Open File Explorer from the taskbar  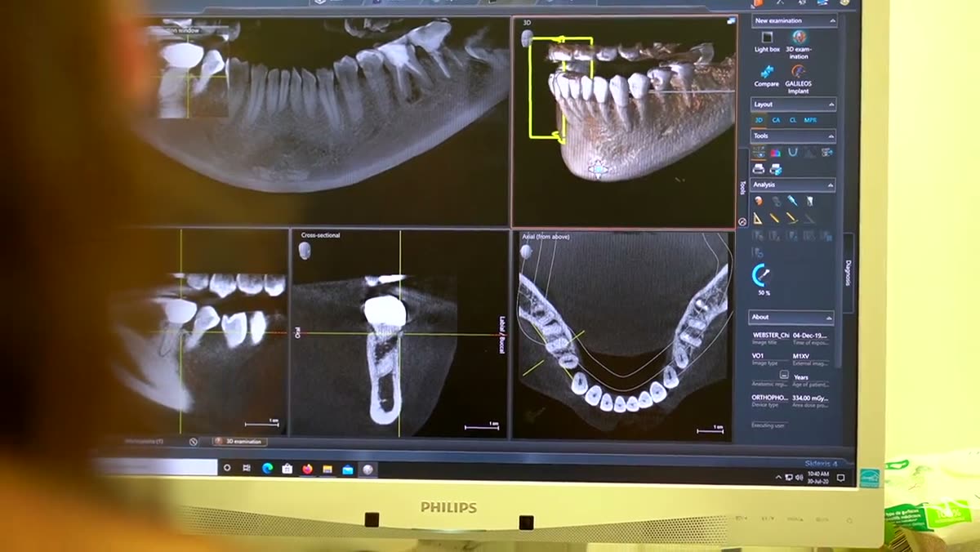(x=327, y=470)
